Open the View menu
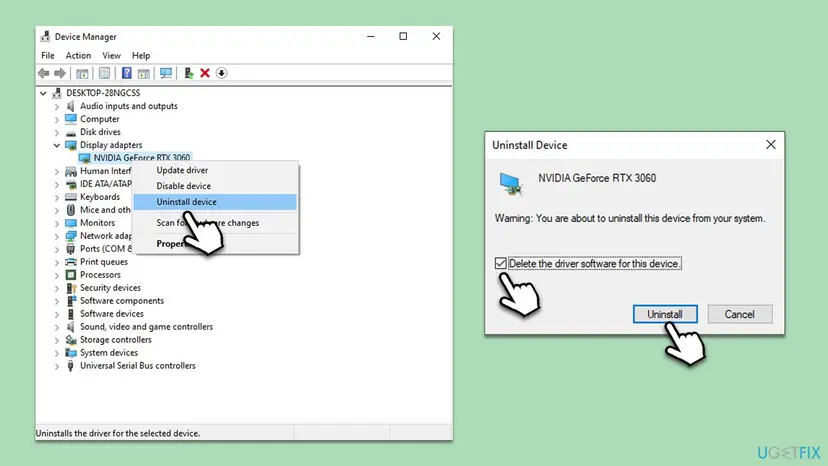Viewport: 828px width, 466px height. coord(111,55)
